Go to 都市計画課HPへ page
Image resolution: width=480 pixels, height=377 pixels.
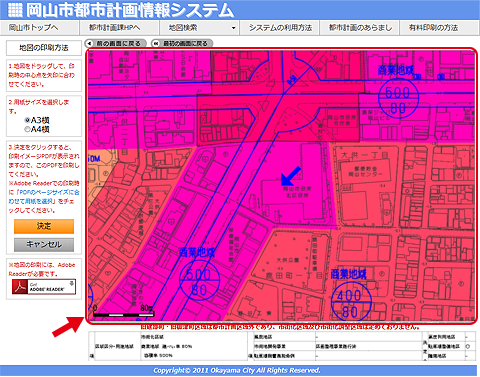(x=119, y=28)
